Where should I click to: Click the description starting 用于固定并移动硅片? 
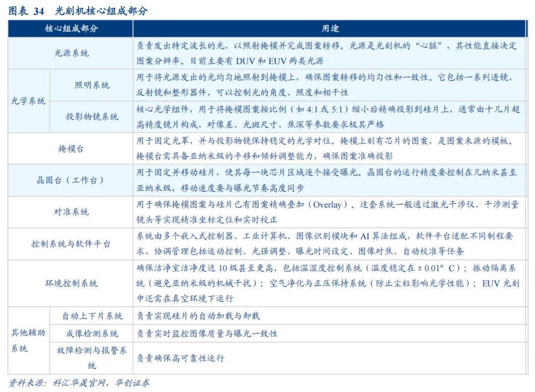[x=329, y=180]
